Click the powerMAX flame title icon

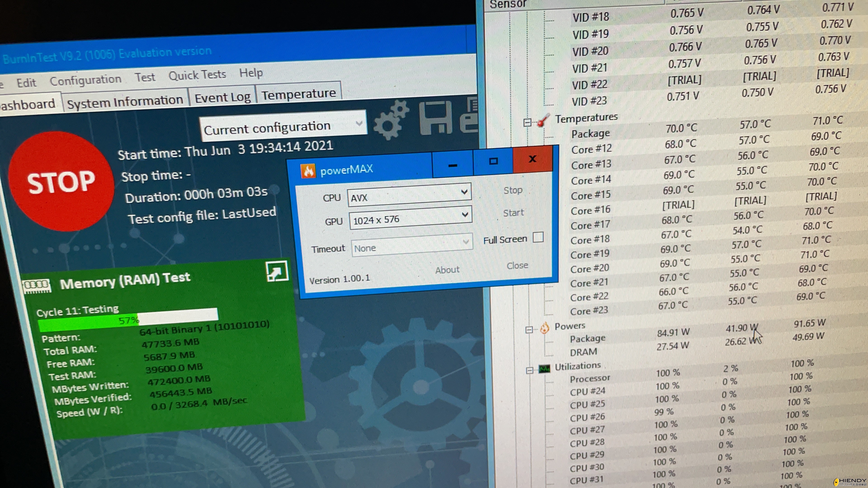308,171
